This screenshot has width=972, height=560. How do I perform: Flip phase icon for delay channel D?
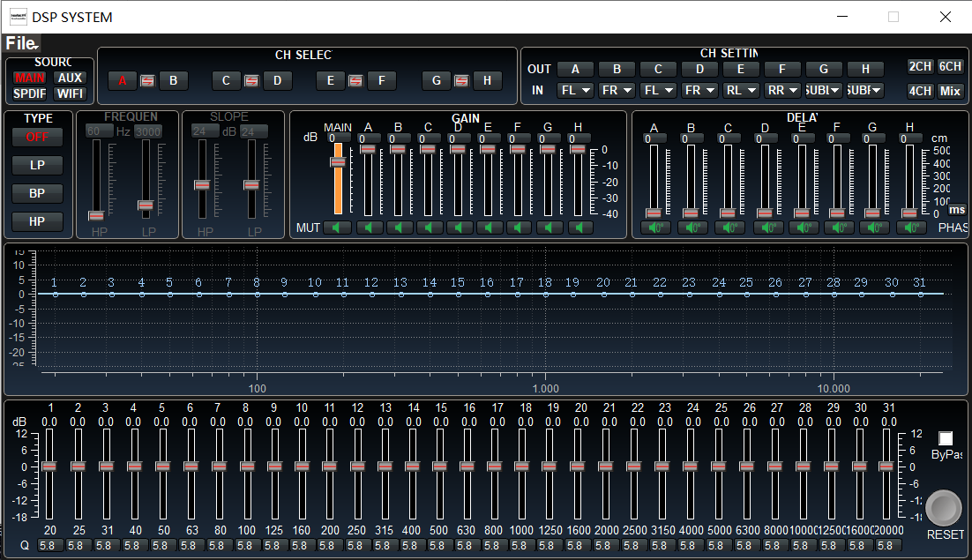pos(767,228)
